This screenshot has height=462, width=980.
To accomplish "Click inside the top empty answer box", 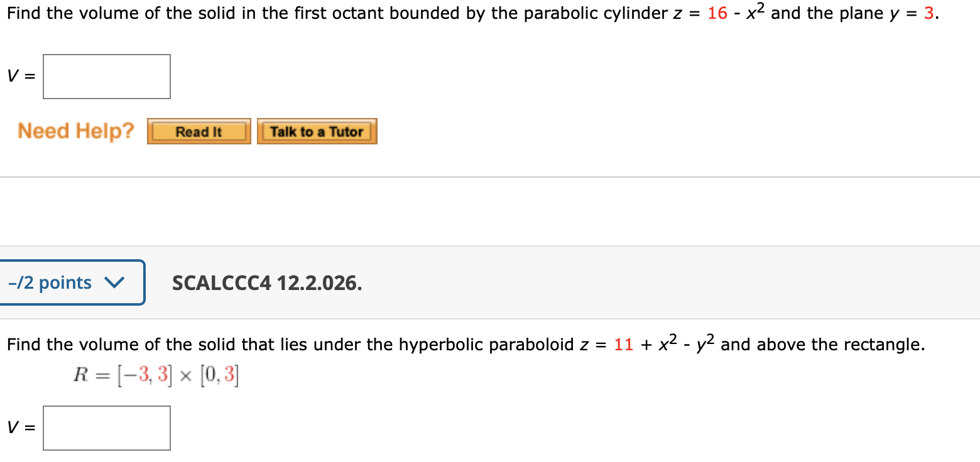I will [x=106, y=76].
